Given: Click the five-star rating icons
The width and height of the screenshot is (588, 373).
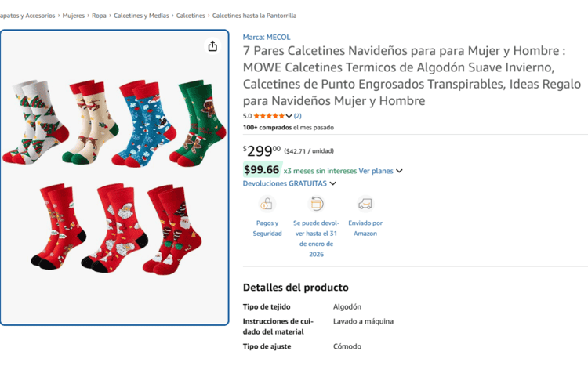Looking at the screenshot, I should pos(268,116).
